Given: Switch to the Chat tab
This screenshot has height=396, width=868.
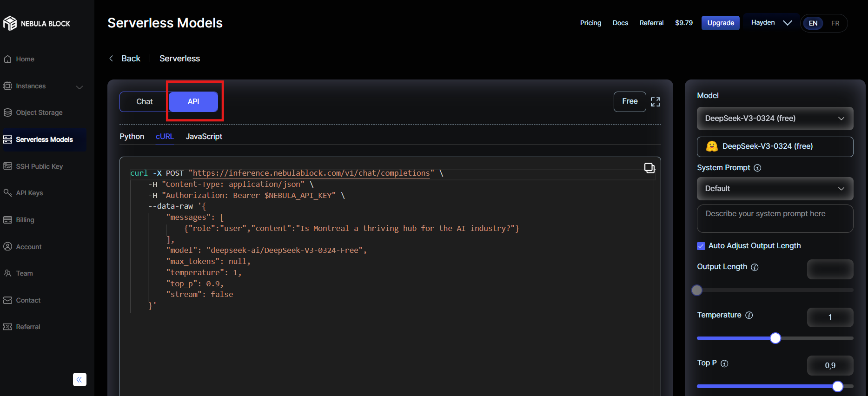Looking at the screenshot, I should pos(144,102).
